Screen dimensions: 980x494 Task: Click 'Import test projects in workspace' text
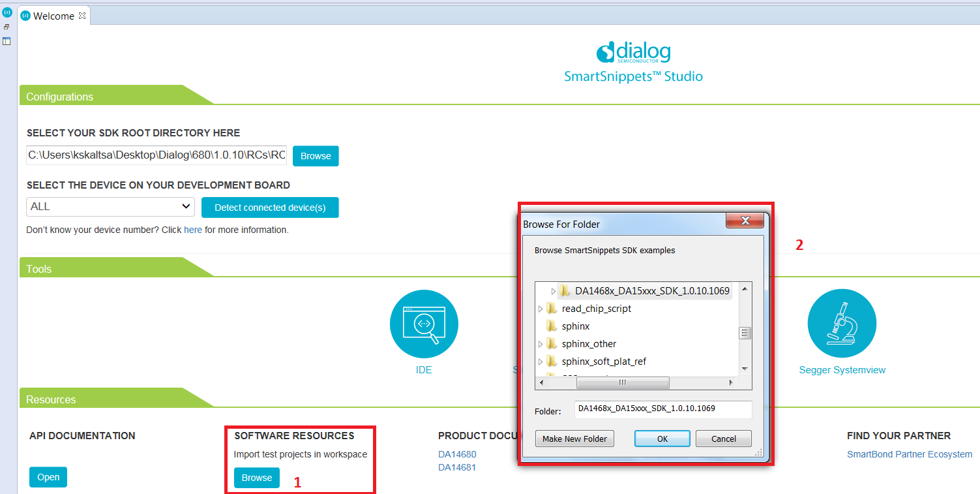[x=301, y=454]
